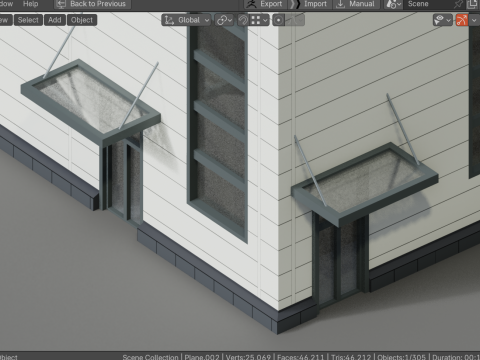The width and height of the screenshot is (480, 360).
Task: Toggle the pin scene icon
Action: 458,4
